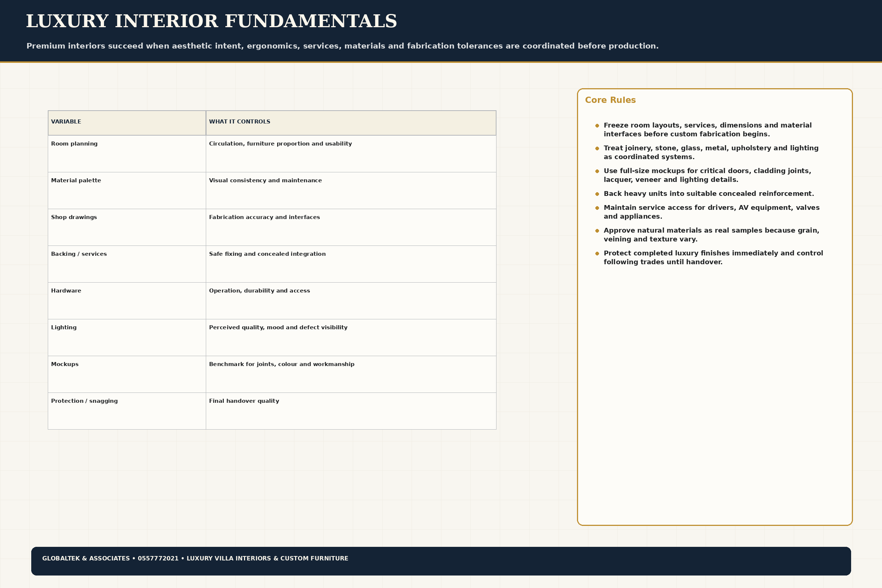Select the 'VARIABLE' column header
Image resolution: width=882 pixels, height=588 pixels.
pyautogui.click(x=127, y=123)
